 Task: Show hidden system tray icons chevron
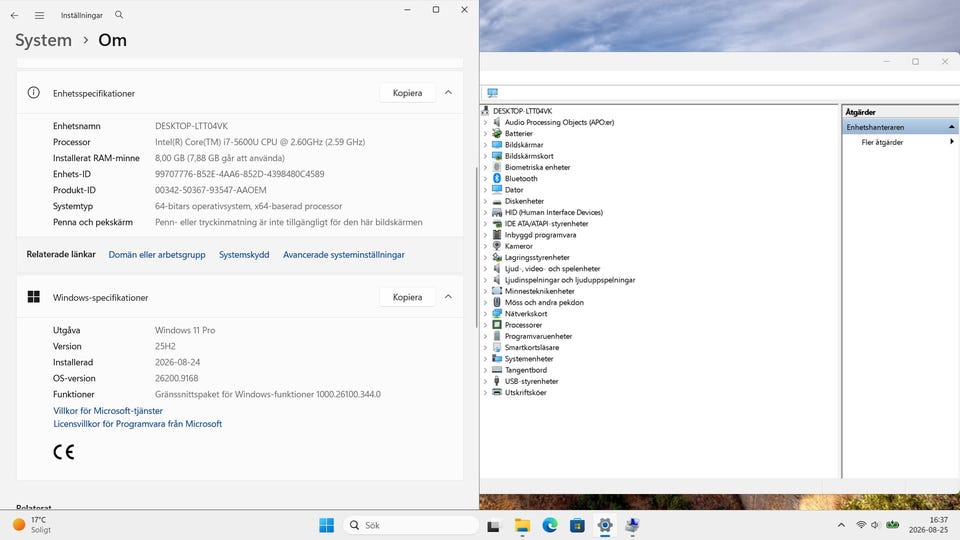click(841, 525)
